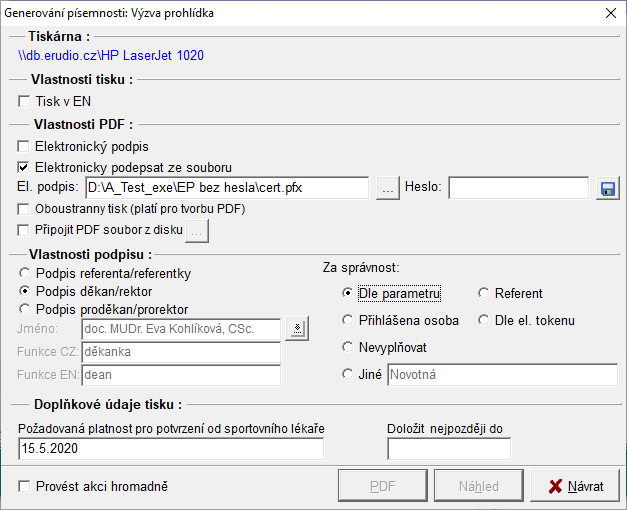Choose Dle el. tokenu option
627x510 pixels.
(x=484, y=321)
